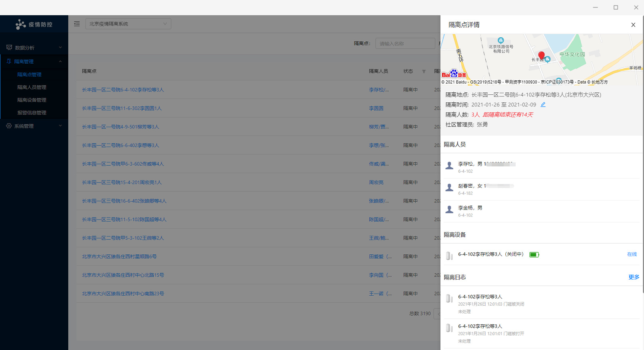The width and height of the screenshot is (644, 350).
Task: Open the 隔离设备管理 submenu item
Action: point(32,100)
